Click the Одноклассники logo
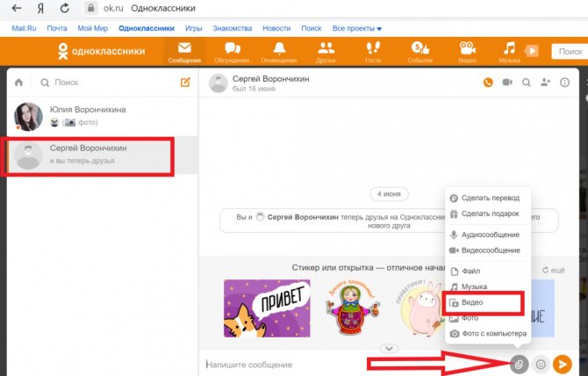 click(101, 51)
